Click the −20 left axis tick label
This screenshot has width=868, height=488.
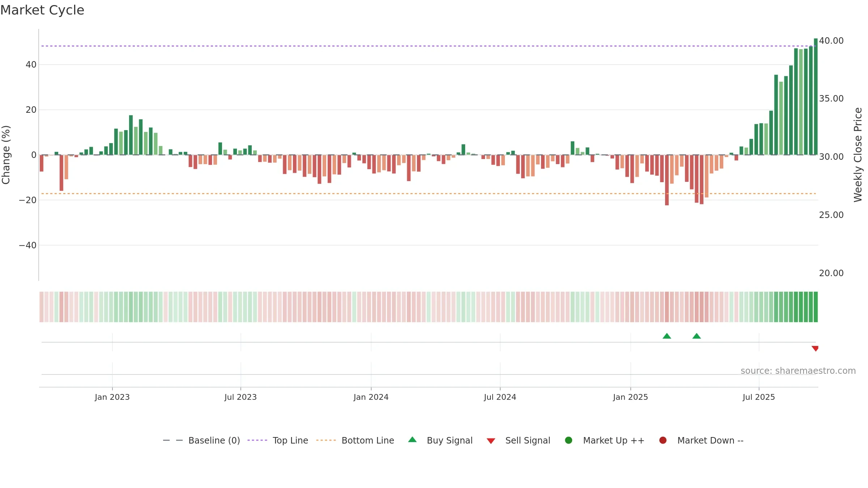tap(28, 200)
